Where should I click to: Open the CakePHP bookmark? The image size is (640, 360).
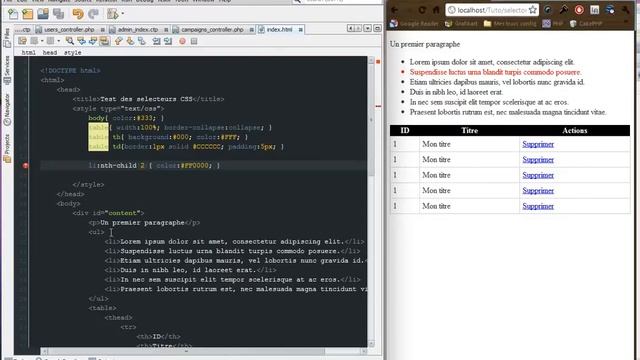(x=586, y=24)
